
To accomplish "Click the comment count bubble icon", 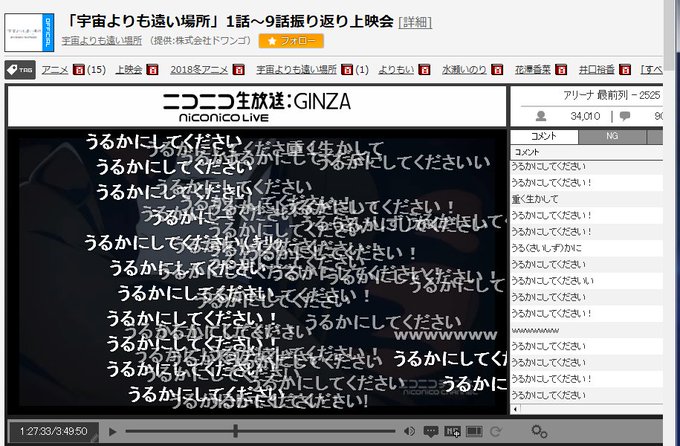I will (625, 116).
